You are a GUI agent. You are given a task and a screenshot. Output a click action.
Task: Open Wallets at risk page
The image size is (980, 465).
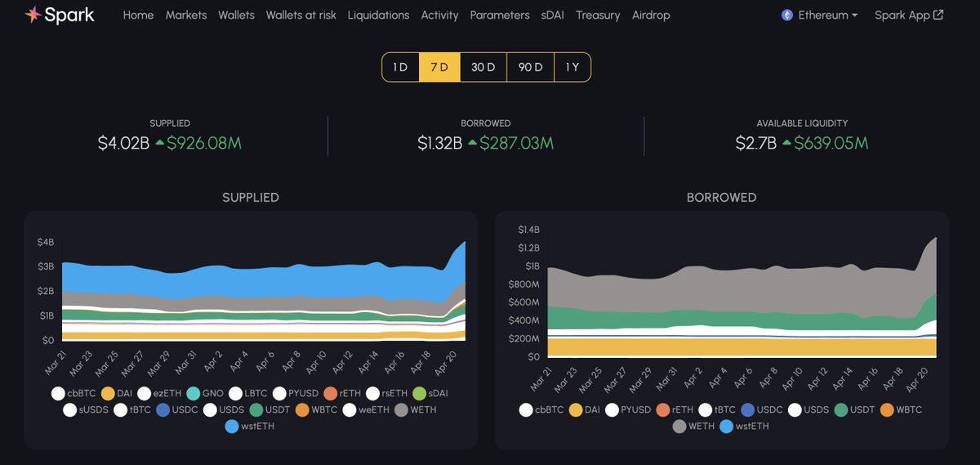(x=301, y=15)
